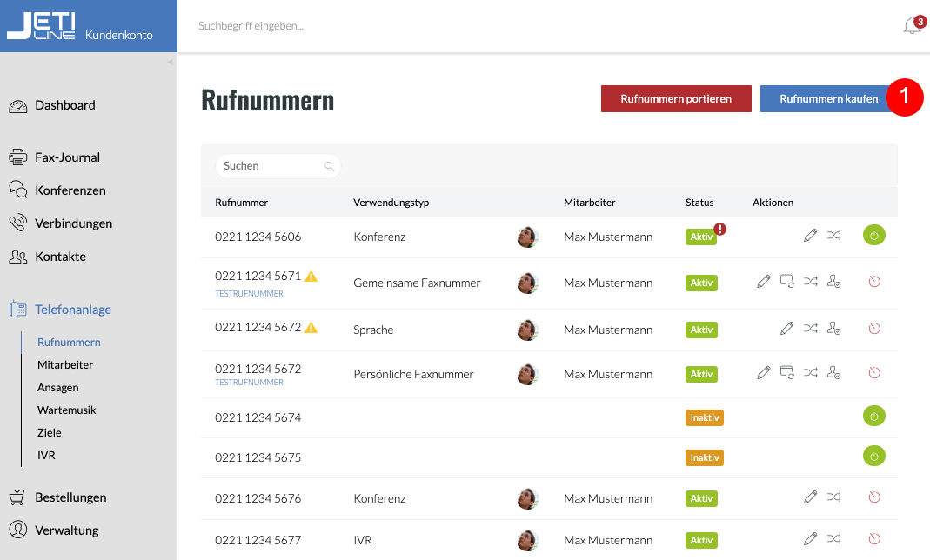This screenshot has height=560, width=930.
Task: Collapse the sidebar with the small arrow
Action: click(170, 62)
